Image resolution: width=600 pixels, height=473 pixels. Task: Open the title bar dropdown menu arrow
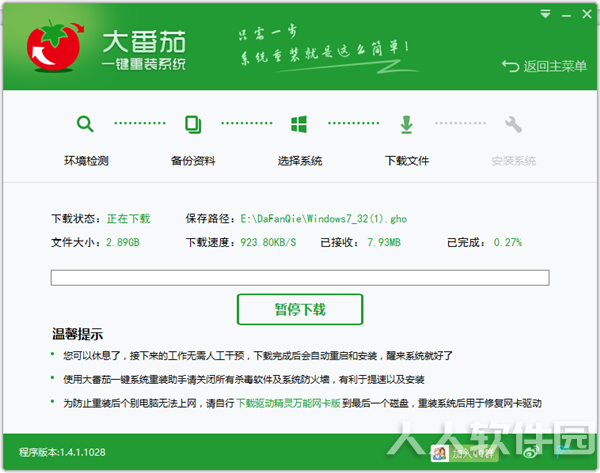pos(545,14)
